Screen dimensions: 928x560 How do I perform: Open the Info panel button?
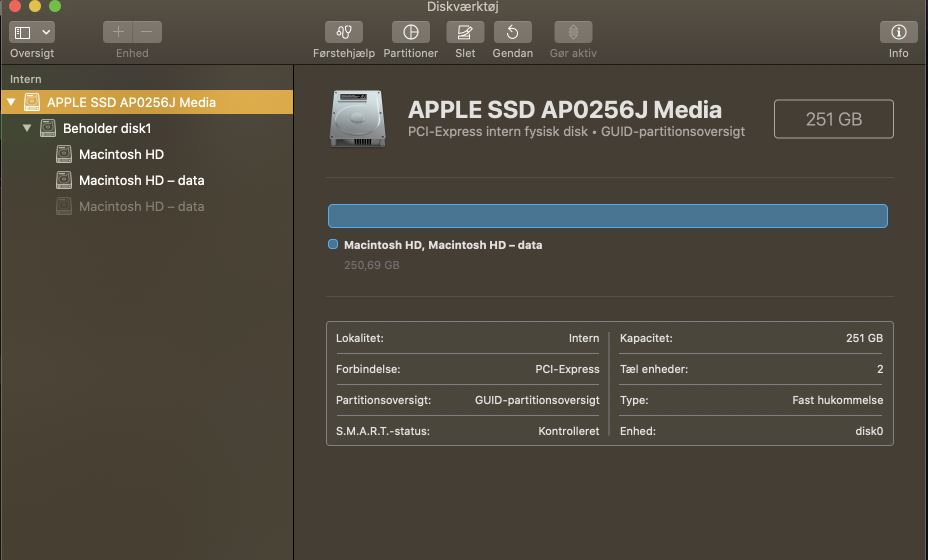tap(898, 32)
